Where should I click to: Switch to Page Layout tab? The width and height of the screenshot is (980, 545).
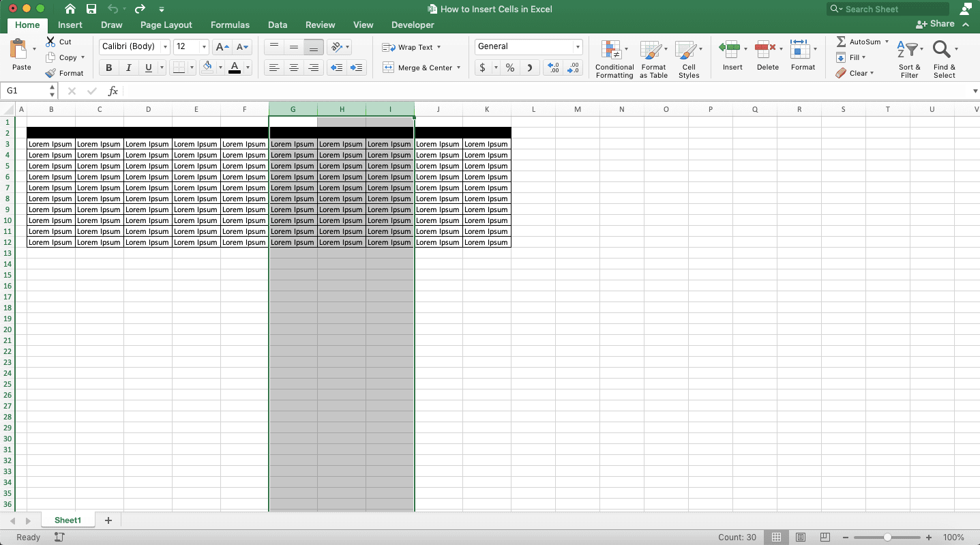pos(166,25)
